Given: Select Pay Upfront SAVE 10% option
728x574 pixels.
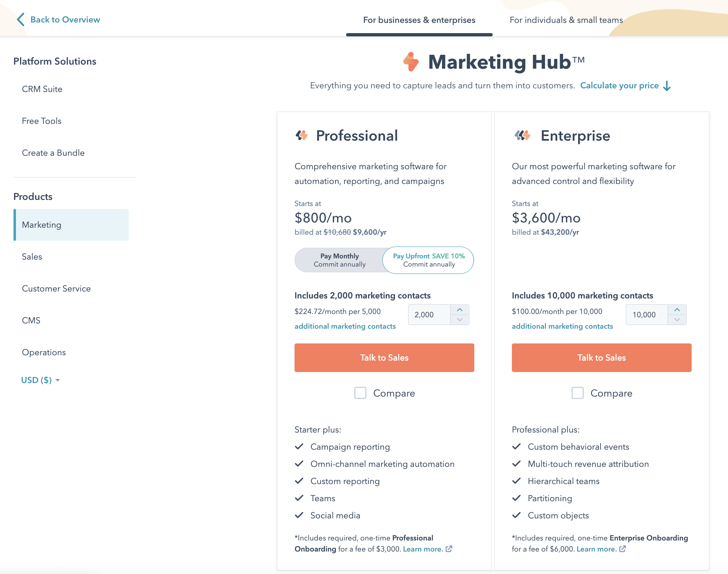Looking at the screenshot, I should (429, 260).
